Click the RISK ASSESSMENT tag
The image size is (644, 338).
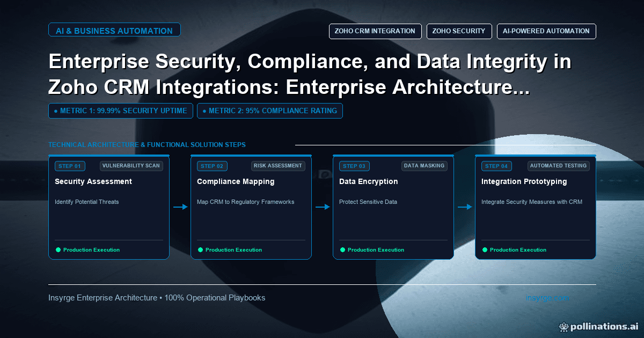[279, 166]
